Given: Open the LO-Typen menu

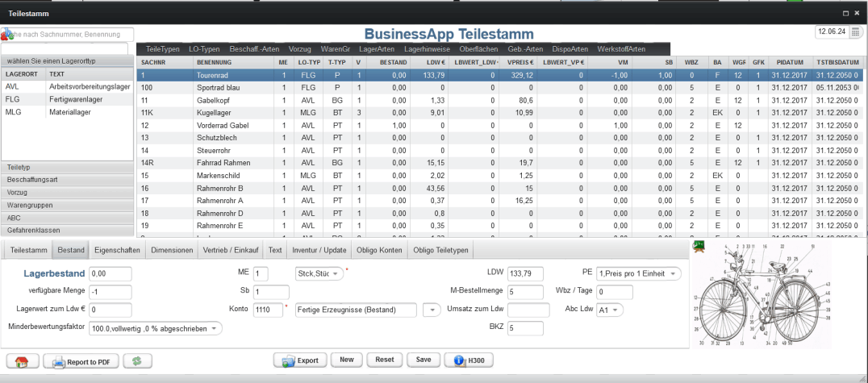Looking at the screenshot, I should tap(204, 48).
